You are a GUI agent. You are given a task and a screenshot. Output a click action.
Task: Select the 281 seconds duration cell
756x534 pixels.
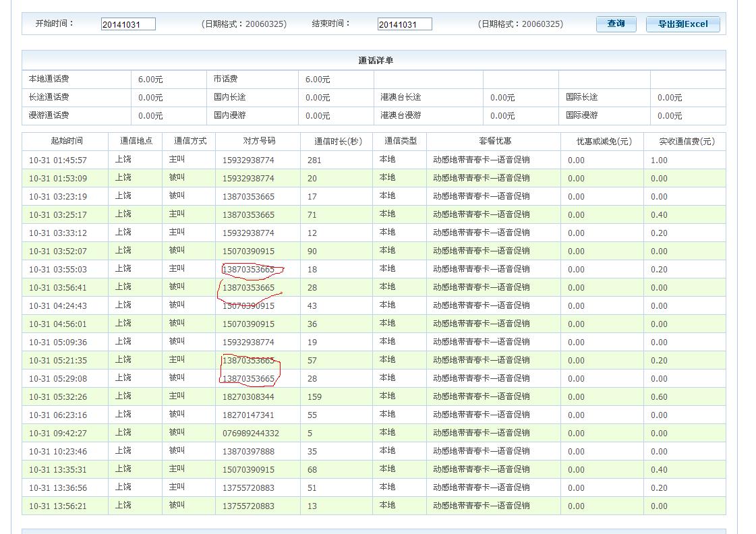[x=314, y=160]
